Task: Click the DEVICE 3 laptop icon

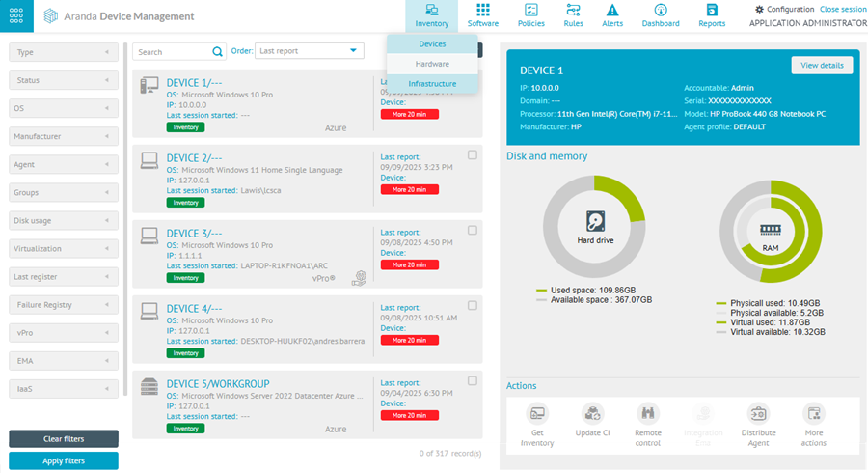Action: point(149,236)
